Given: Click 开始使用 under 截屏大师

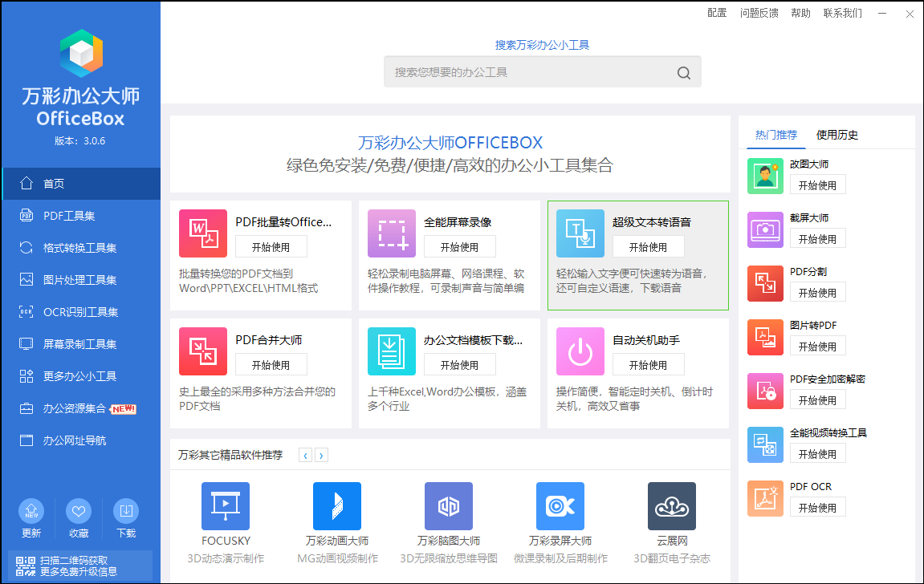Looking at the screenshot, I should point(817,239).
